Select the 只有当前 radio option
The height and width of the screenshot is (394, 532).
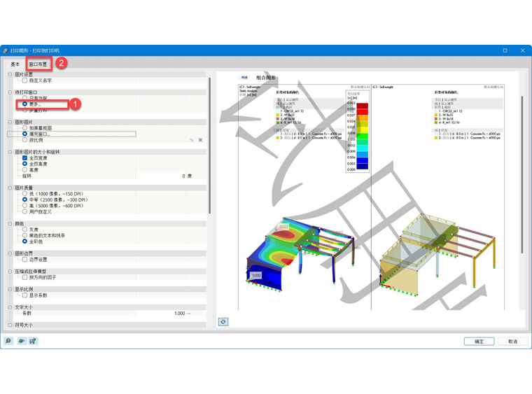tap(24, 98)
